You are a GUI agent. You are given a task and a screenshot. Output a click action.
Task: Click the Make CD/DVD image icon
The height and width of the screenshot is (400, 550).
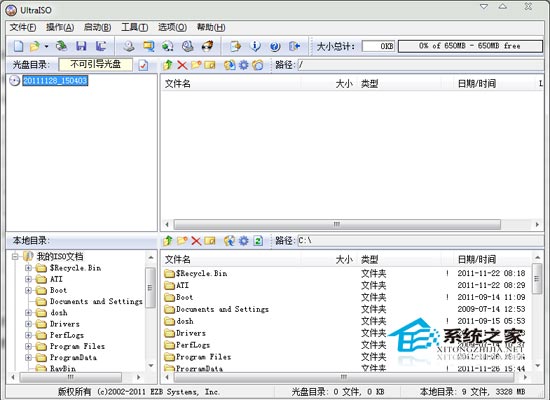coord(129,46)
